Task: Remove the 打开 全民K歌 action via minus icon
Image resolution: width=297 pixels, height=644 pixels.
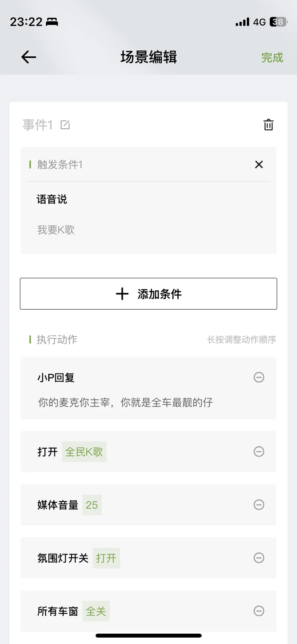Action: pyautogui.click(x=259, y=451)
